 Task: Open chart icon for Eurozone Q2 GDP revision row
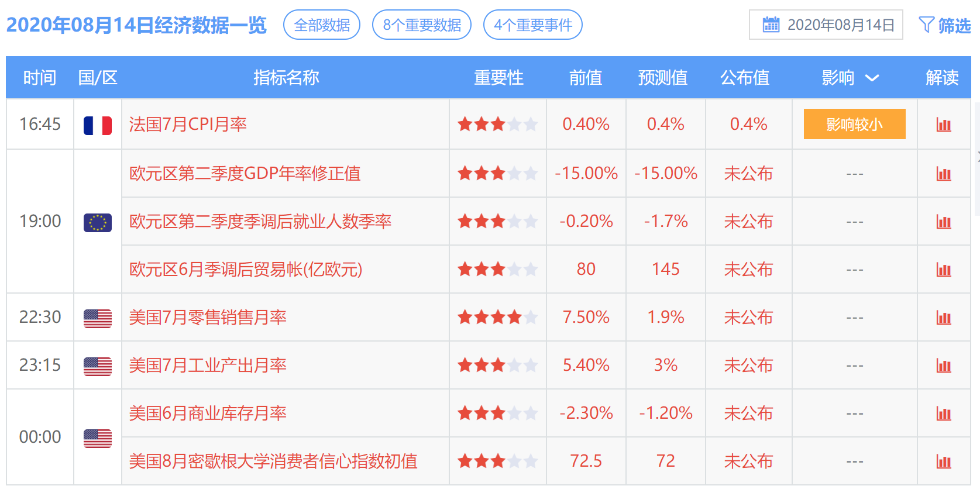pos(944,174)
